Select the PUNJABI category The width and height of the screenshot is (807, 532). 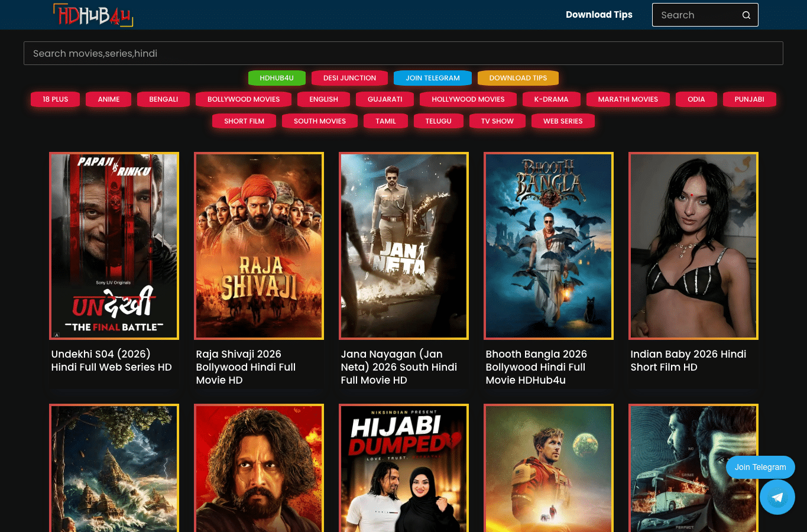coord(750,99)
